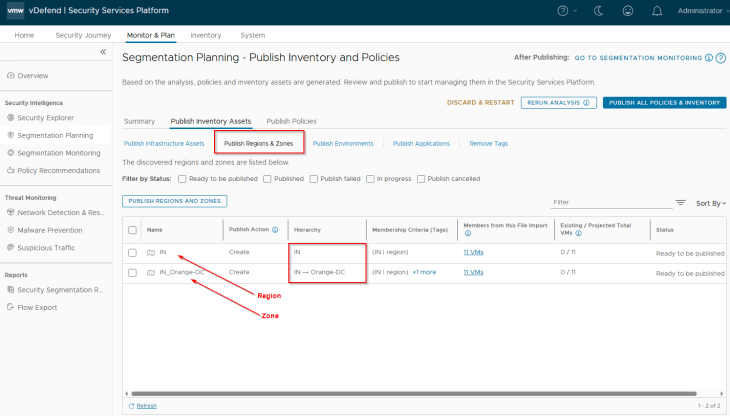Viewport: 730px width, 416px height.
Task: Open the Inventory top navigation tab
Action: point(205,35)
